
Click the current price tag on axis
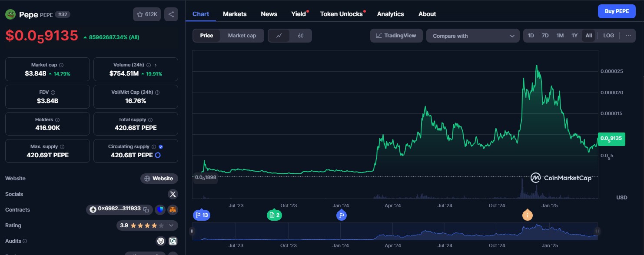(x=611, y=139)
